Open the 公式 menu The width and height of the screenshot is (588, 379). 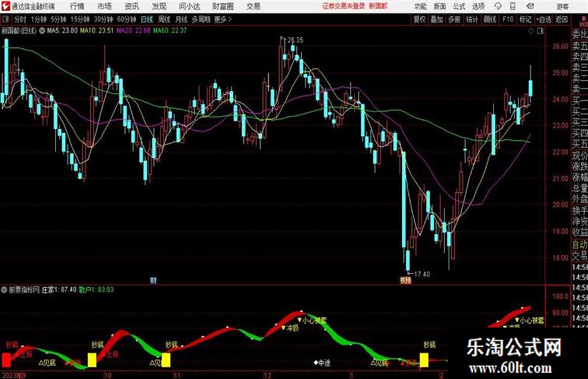point(459,6)
